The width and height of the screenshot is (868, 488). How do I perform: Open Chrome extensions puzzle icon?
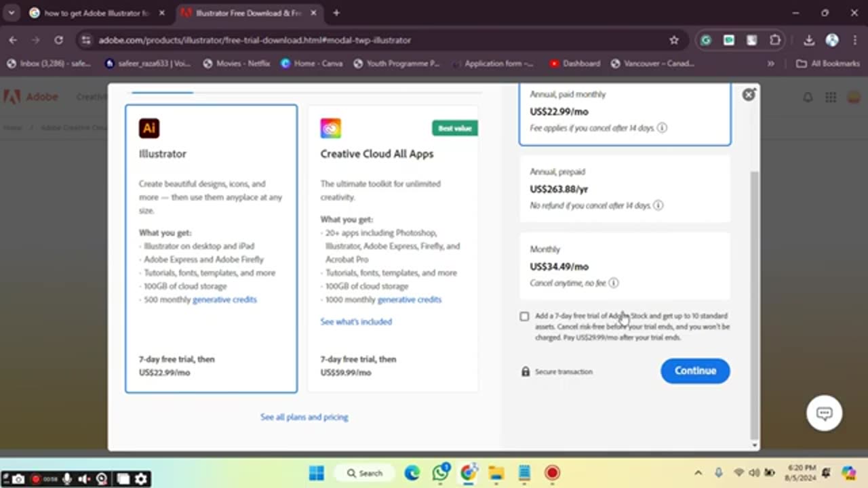(x=775, y=40)
